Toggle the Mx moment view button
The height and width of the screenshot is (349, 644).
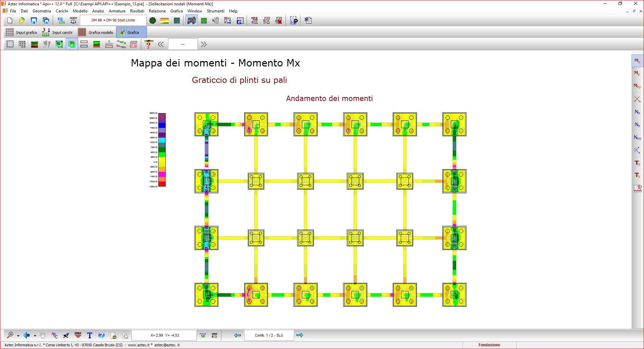637,61
